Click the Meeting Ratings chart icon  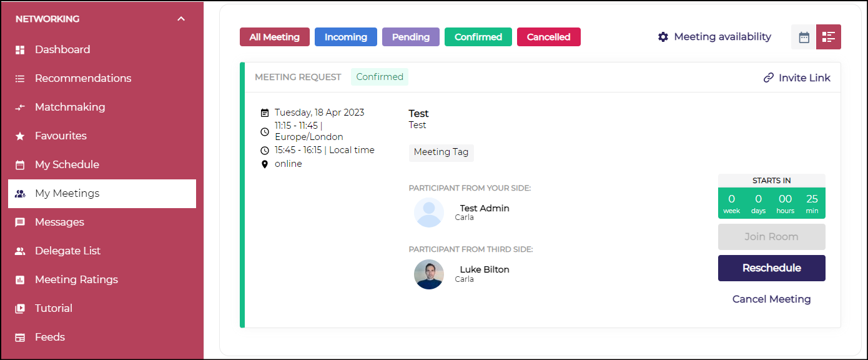pos(20,280)
